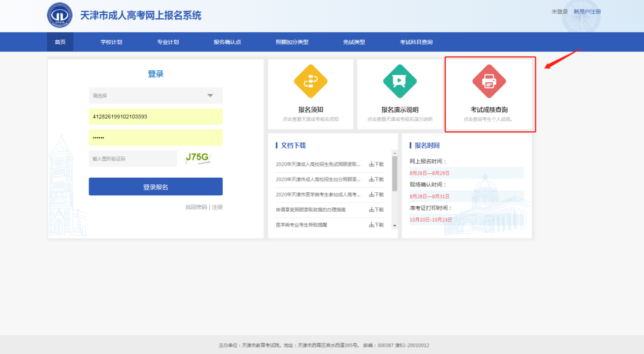Expand the 请选择 dropdown in login form
This screenshot has height=354, width=644.
click(x=156, y=96)
